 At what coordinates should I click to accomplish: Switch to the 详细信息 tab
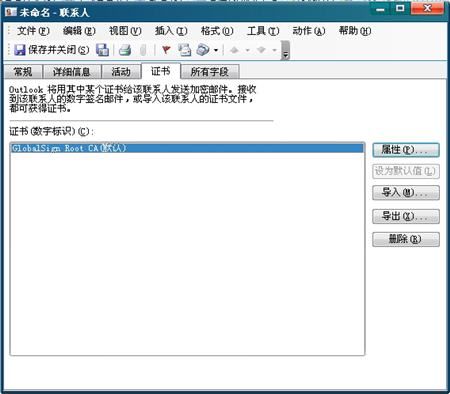pyautogui.click(x=72, y=72)
